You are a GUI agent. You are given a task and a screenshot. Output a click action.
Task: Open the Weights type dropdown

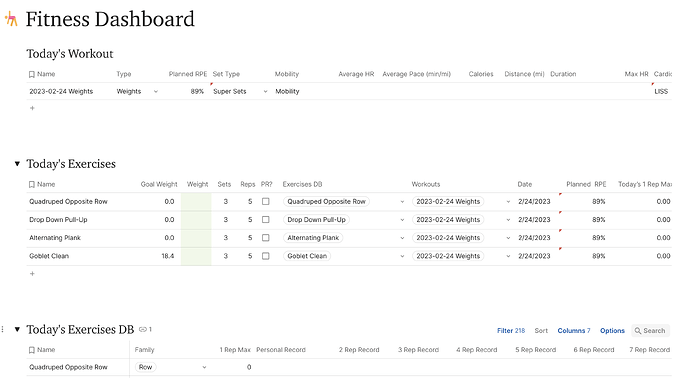[x=155, y=92]
